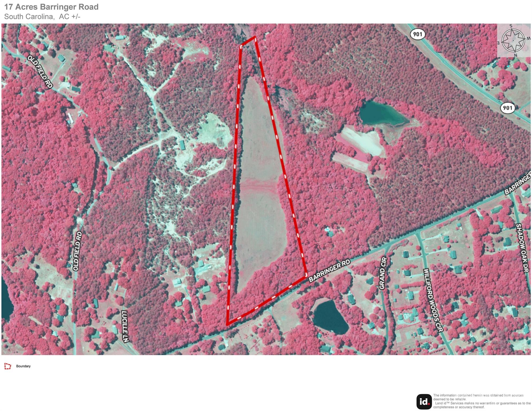Click the lower Route 901 shield

(507, 108)
